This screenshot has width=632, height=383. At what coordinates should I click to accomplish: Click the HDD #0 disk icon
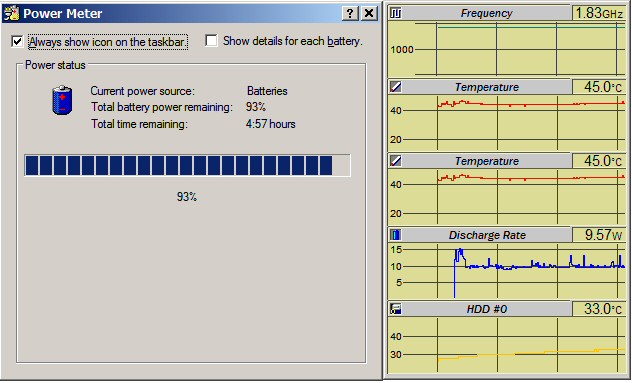[396, 309]
